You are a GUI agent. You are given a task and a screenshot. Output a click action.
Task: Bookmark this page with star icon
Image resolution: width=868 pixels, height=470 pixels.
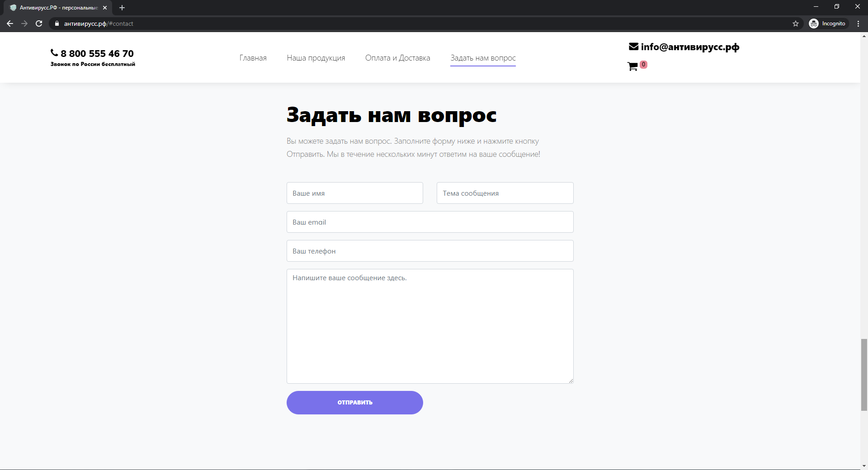[x=796, y=23]
